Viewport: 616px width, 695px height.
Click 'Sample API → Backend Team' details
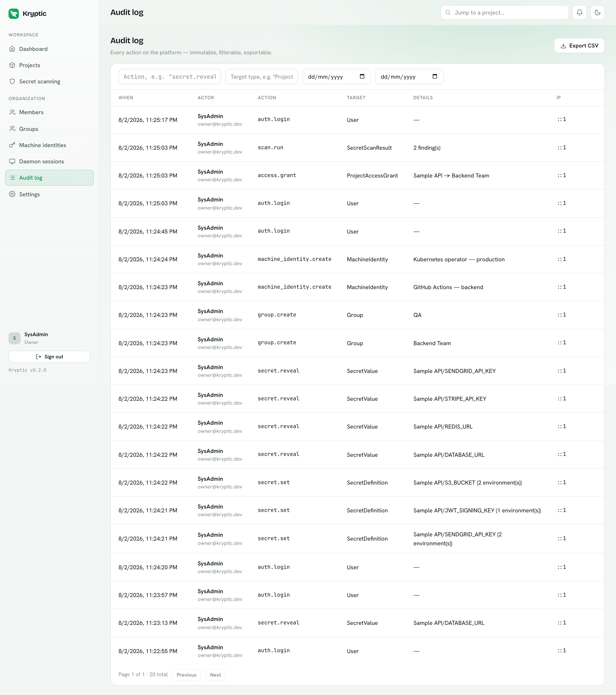[451, 175]
